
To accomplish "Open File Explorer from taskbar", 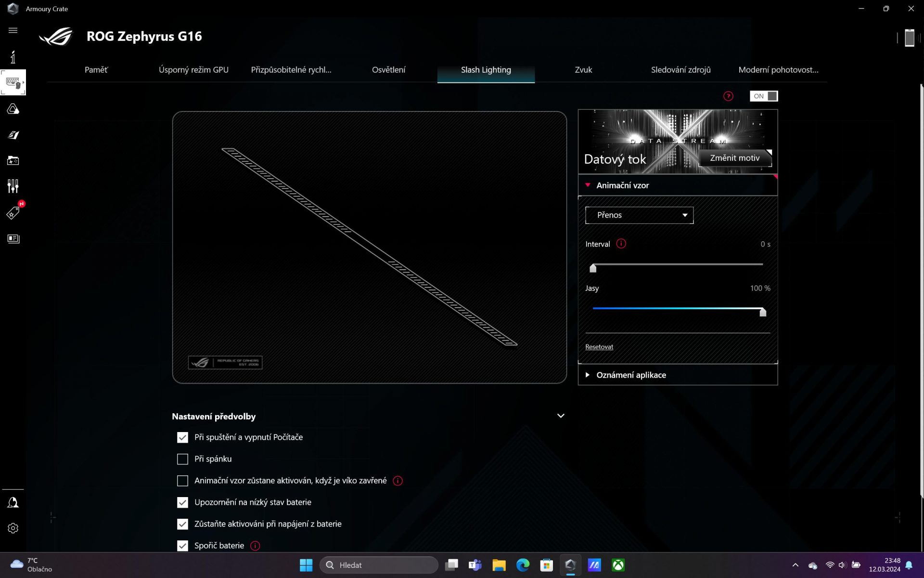I will coord(499,565).
